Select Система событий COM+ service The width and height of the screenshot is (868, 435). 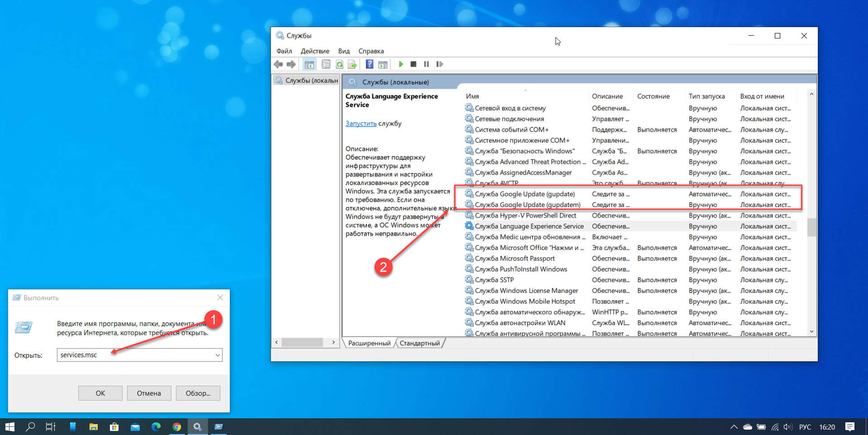click(630, 130)
